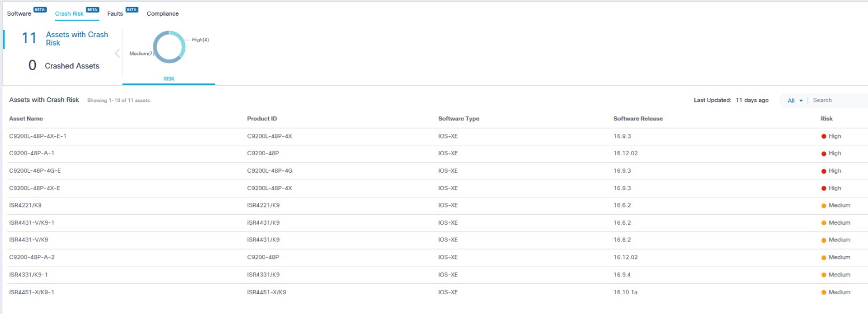Screen dimensions: 868x314
Task: Open the Compliance tab
Action: [162, 13]
